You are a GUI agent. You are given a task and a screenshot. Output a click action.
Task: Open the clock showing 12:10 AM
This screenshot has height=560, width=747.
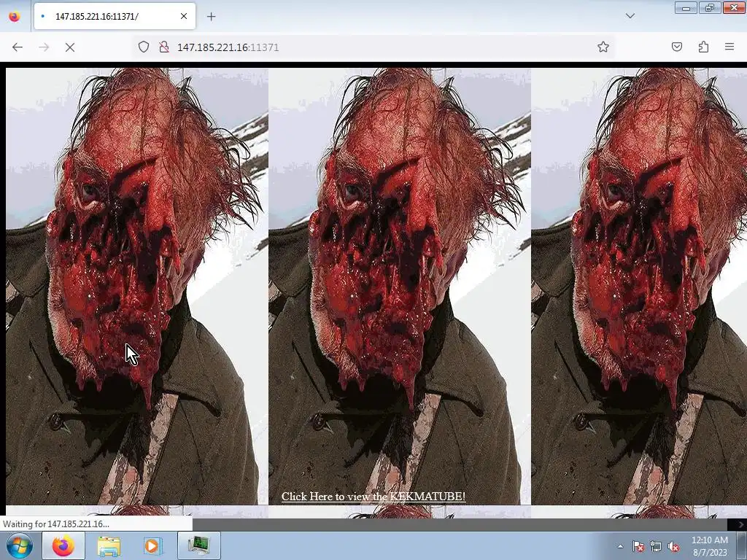[709, 546]
